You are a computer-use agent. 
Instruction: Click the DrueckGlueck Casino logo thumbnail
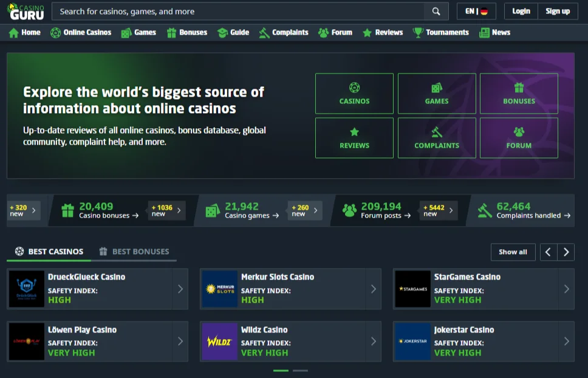(27, 289)
